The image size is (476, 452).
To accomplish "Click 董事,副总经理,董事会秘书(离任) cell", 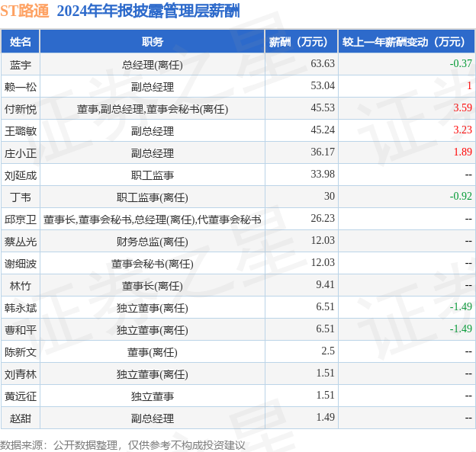I will (x=153, y=109).
